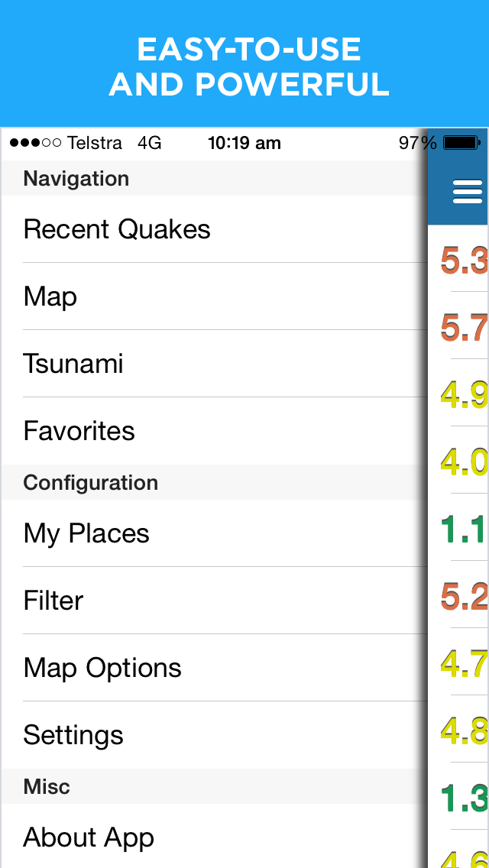Viewport: 489px width, 868px height.
Task: Tap the 10:19 am clock
Action: 244,144
